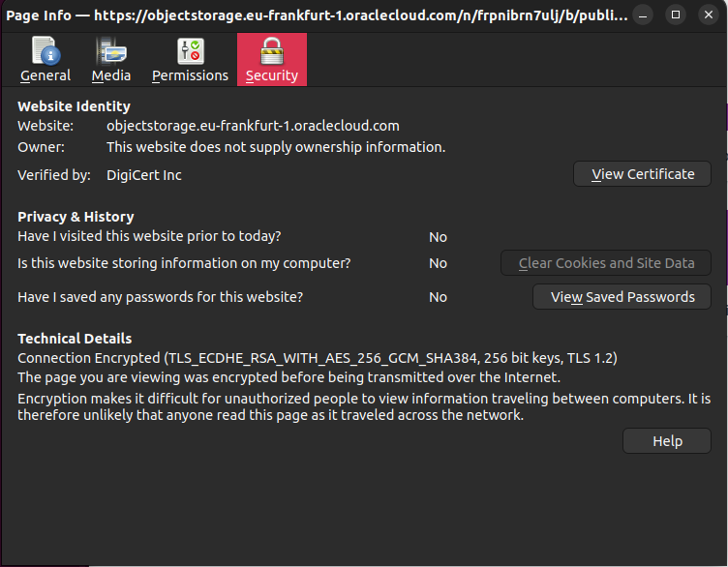The height and width of the screenshot is (567, 728).
Task: Click the Connection Encrypted details line
Action: click(x=318, y=358)
